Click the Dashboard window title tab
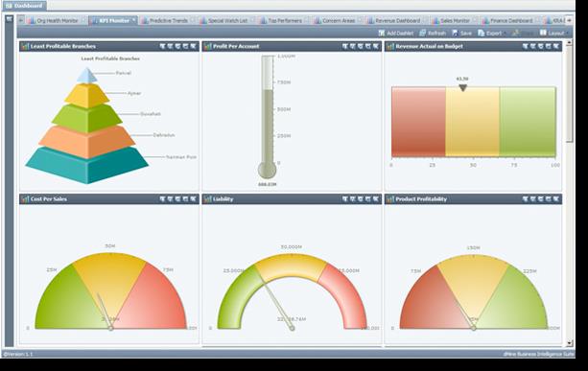588x371 pixels. coord(24,6)
